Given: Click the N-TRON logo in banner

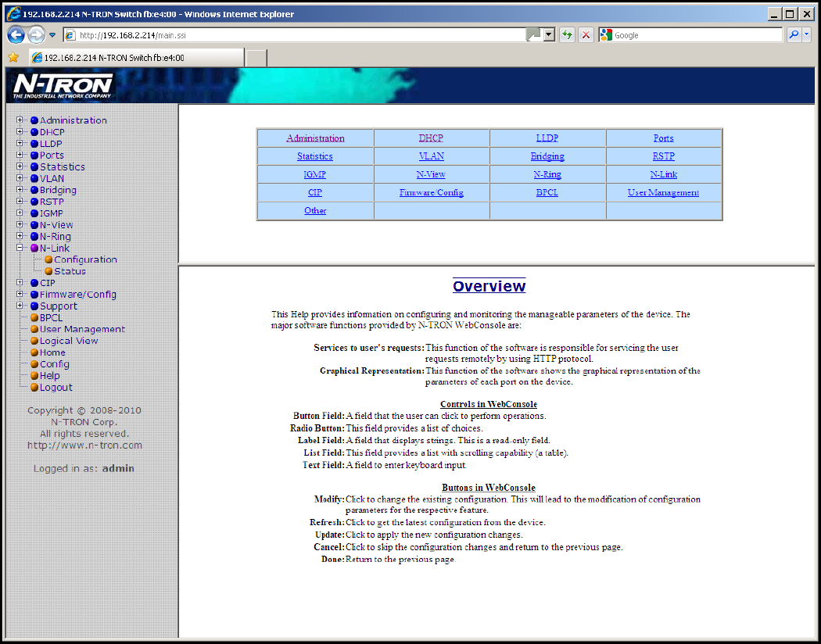Looking at the screenshot, I should (x=63, y=86).
